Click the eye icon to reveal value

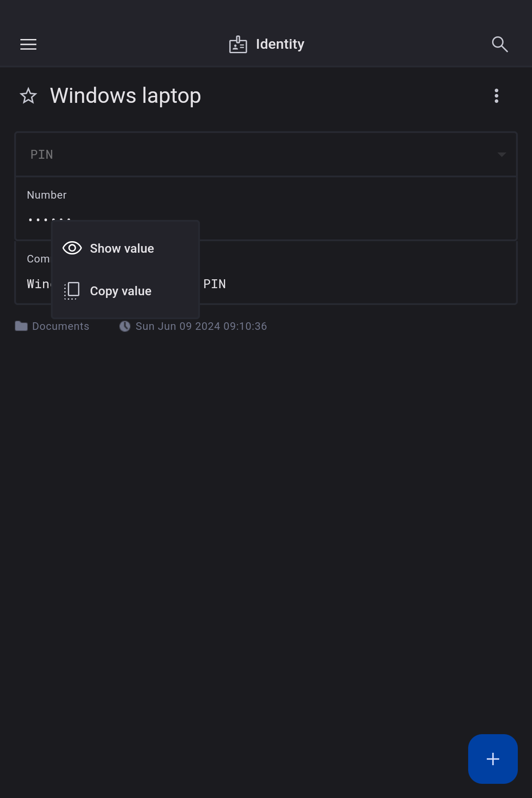tap(72, 248)
